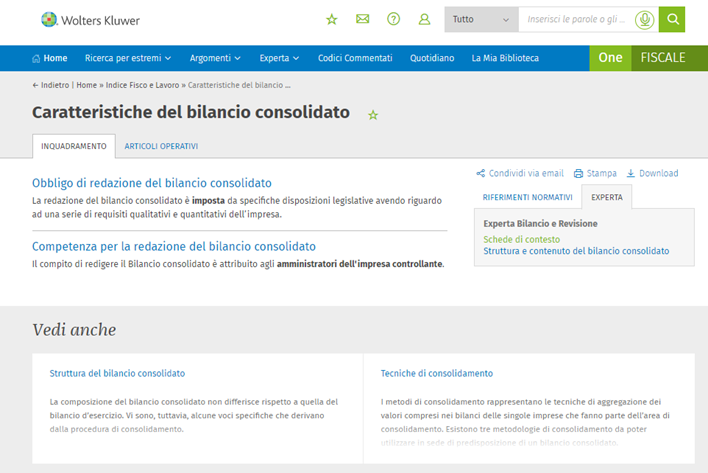Open the user profile icon
This screenshot has height=473, width=708.
(x=424, y=19)
